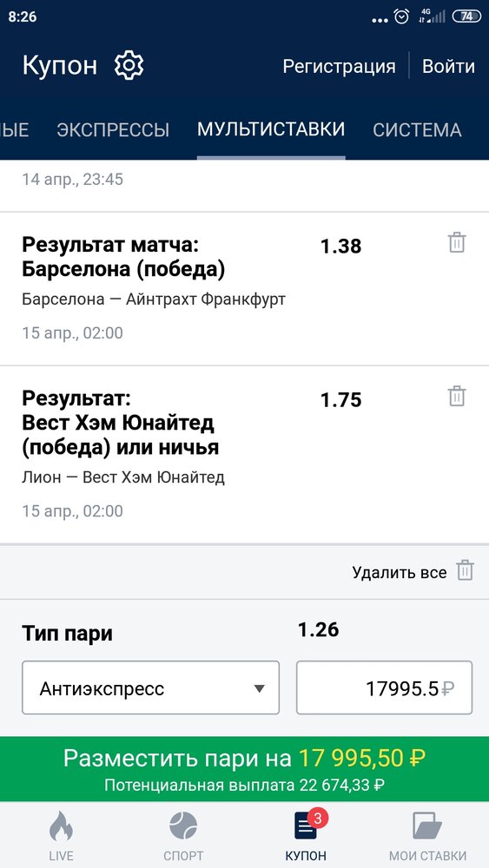This screenshot has height=868, width=489.
Task: Expand the Антиэкспресс bet type dropdown
Action: click(150, 687)
